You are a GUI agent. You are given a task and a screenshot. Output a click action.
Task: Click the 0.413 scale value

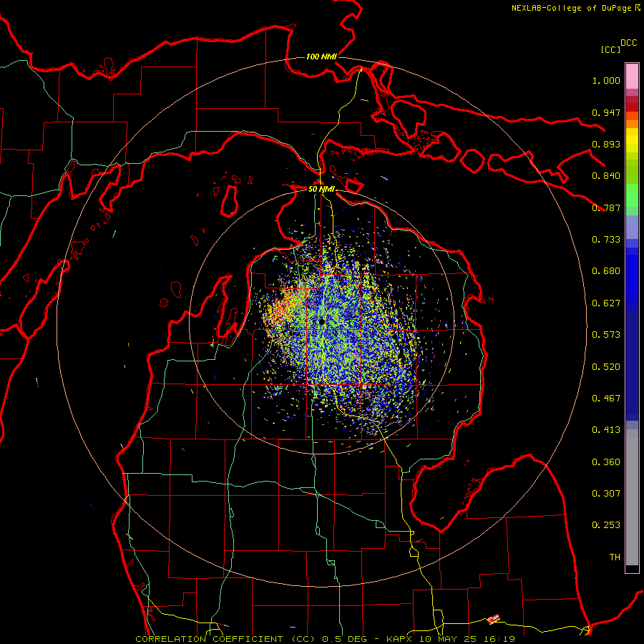tap(606, 430)
